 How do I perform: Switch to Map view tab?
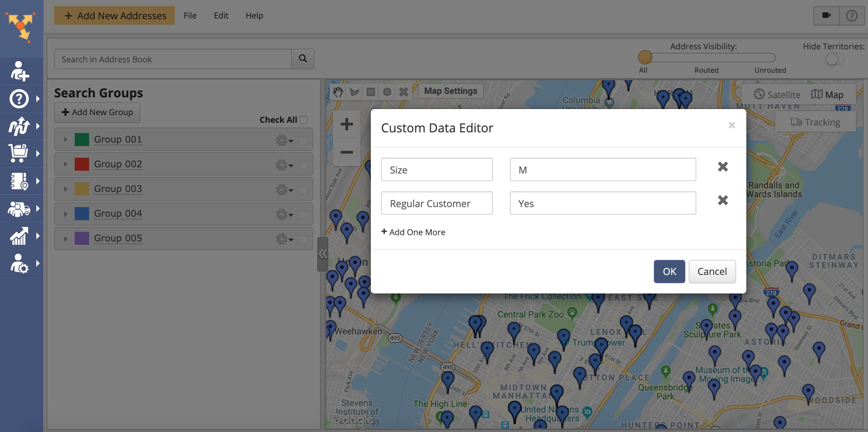[827, 94]
